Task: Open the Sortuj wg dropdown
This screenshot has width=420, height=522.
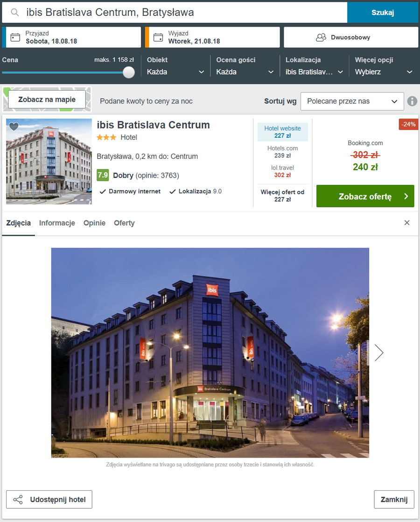Action: pos(352,101)
